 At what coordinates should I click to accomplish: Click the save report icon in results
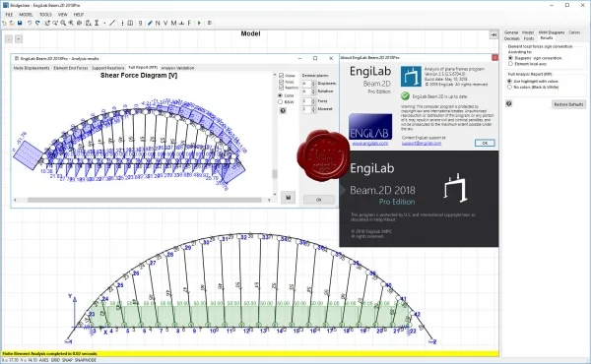[x=289, y=197]
